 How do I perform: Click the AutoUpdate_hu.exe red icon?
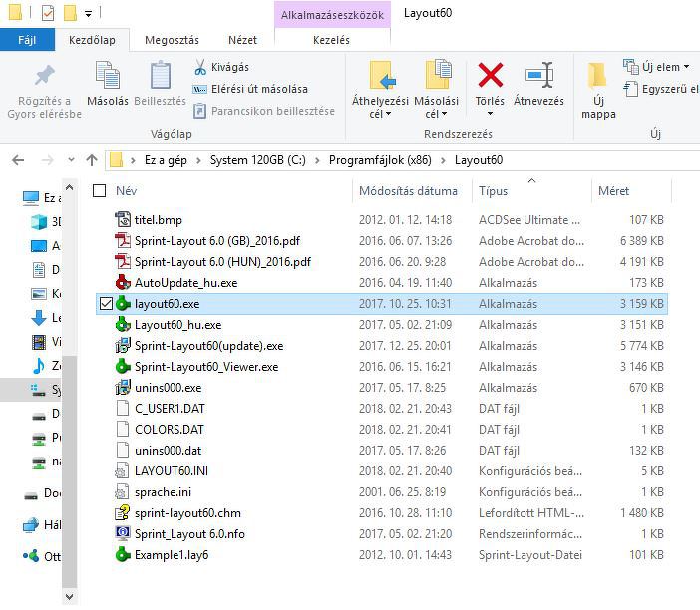(123, 283)
